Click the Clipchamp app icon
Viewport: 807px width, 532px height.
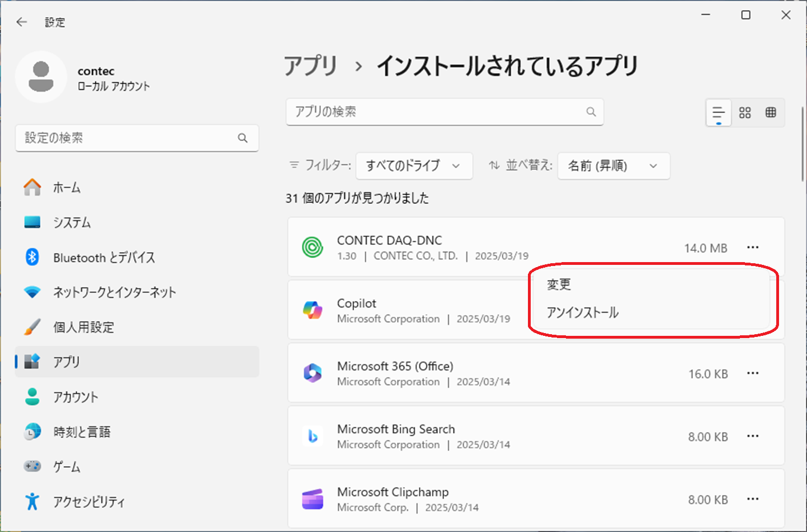click(313, 499)
